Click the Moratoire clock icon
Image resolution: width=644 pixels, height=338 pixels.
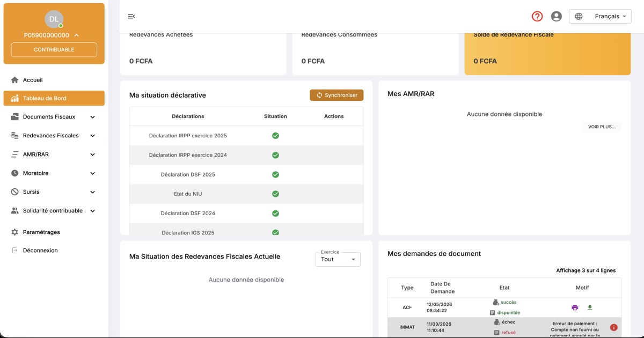14,173
